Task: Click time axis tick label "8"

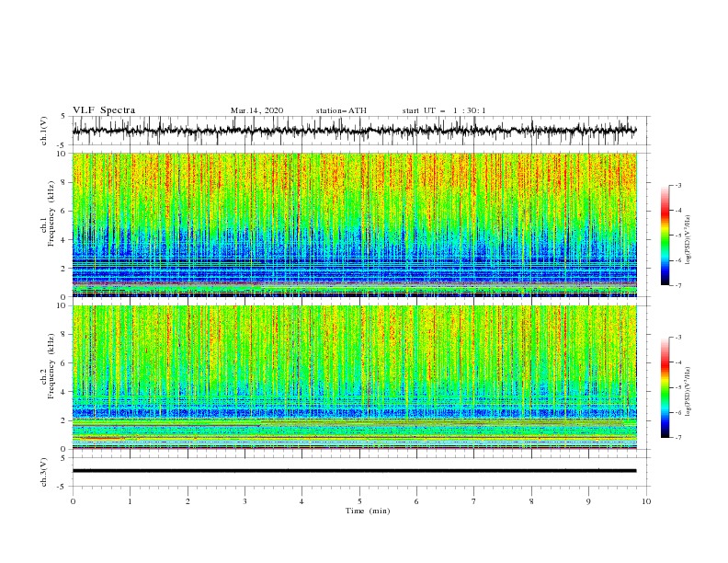Action: (531, 501)
